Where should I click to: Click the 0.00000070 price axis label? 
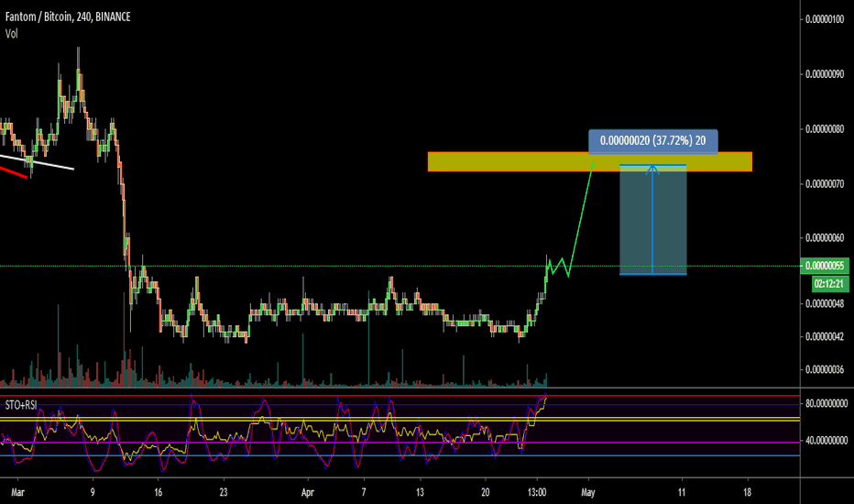coord(825,184)
